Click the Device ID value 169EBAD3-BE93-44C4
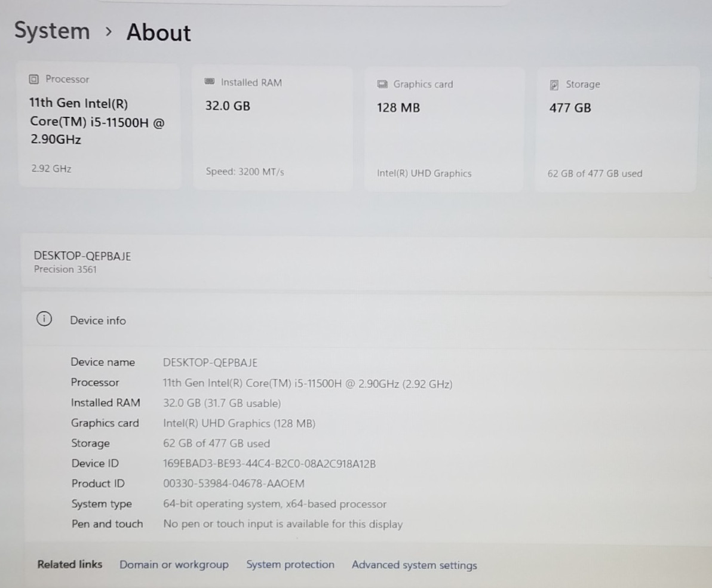This screenshot has width=712, height=588. pos(269,464)
